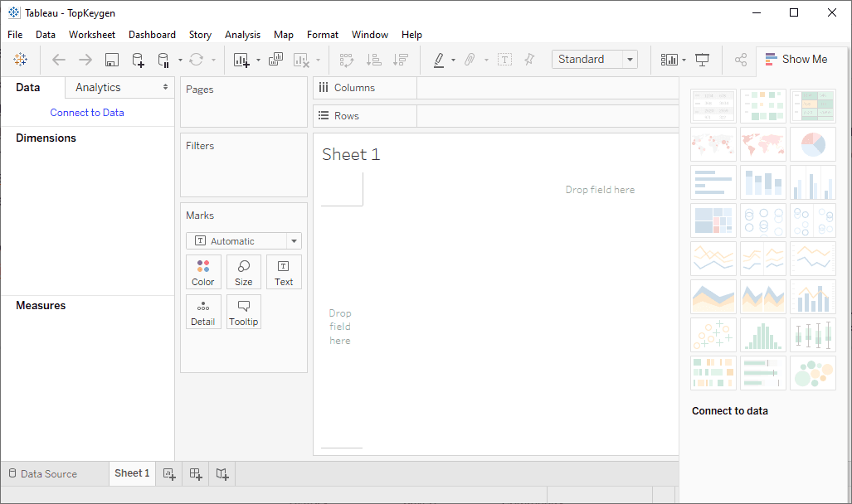Screen dimensions: 852x504
Task: Add a new data source
Action: pos(137,59)
